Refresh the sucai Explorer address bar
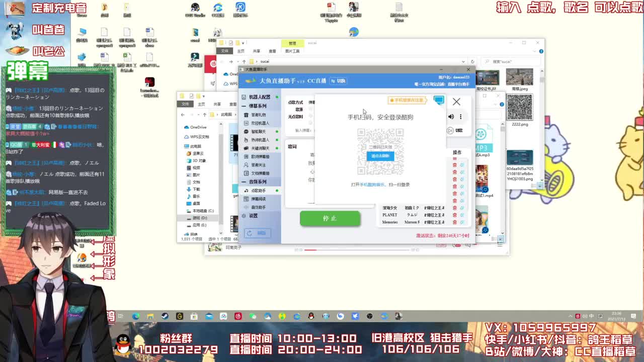 coord(472,61)
